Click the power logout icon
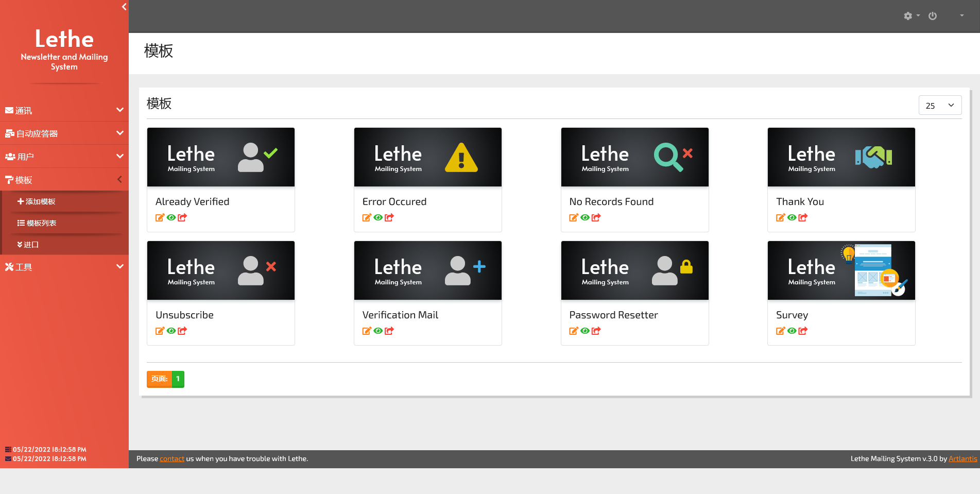The height and width of the screenshot is (494, 980). (932, 16)
